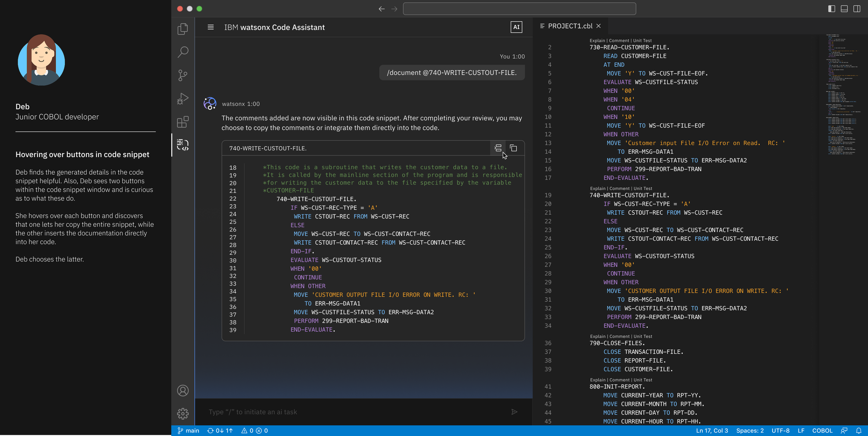Click Explain above 740-WRITE-CUSTOUT-FILE in editor
The height and width of the screenshot is (436, 868).
pyautogui.click(x=597, y=188)
